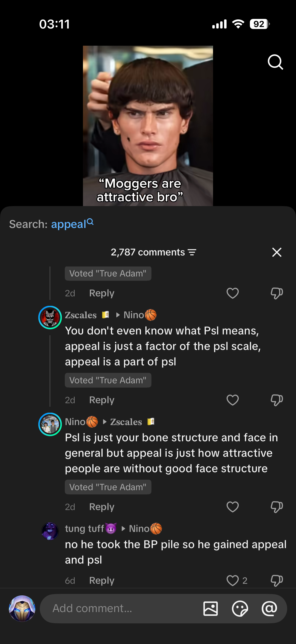The image size is (296, 644).
Task: Dislike tung tuff's BP pile comment
Action: point(277,580)
